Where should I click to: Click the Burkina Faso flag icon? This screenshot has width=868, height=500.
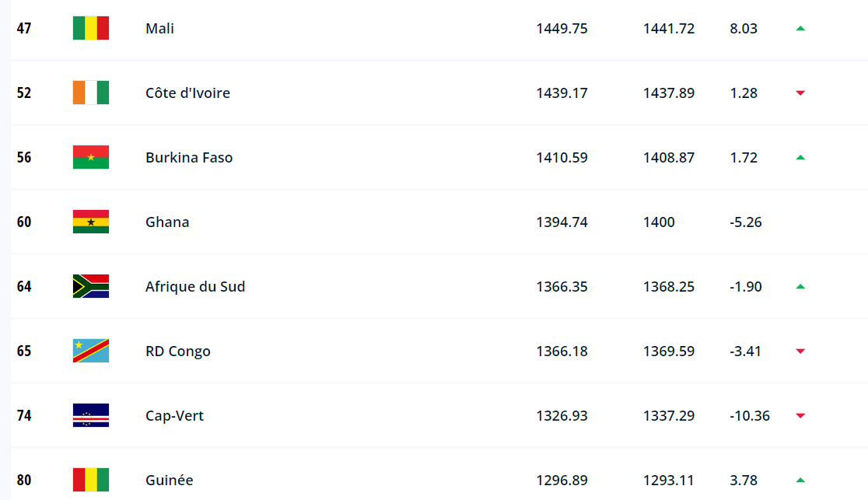[90, 158]
